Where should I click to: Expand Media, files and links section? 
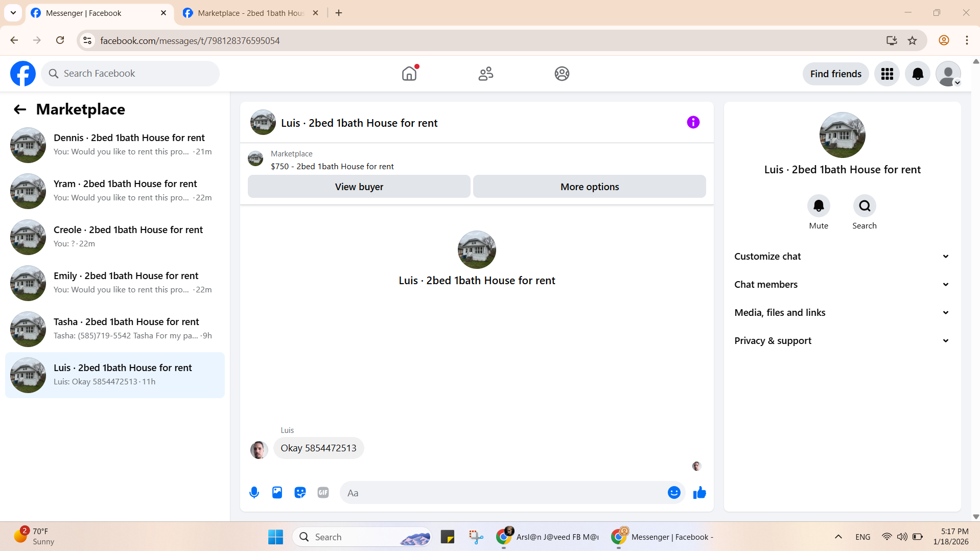click(x=842, y=313)
